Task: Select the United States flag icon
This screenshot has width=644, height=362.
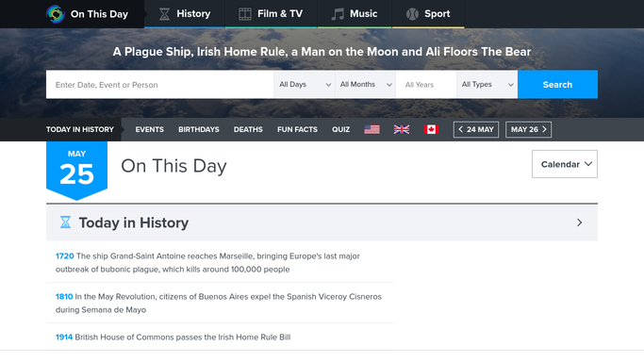Action: pyautogui.click(x=372, y=130)
